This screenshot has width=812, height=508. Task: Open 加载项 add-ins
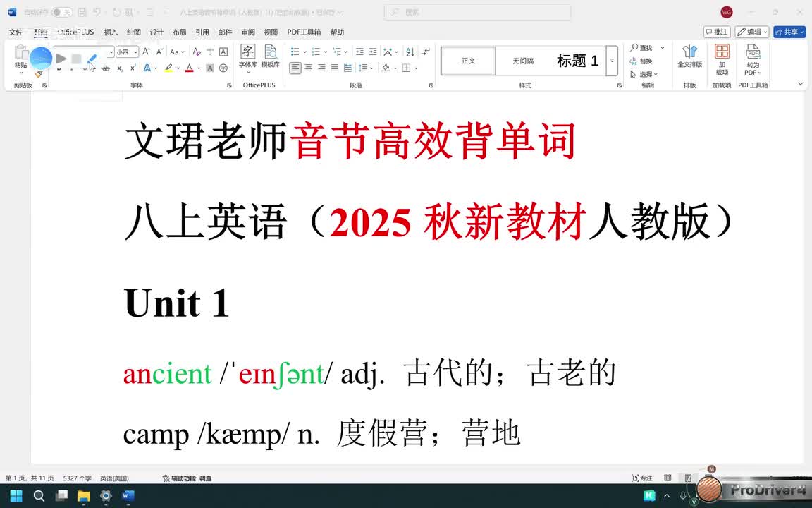coord(722,59)
